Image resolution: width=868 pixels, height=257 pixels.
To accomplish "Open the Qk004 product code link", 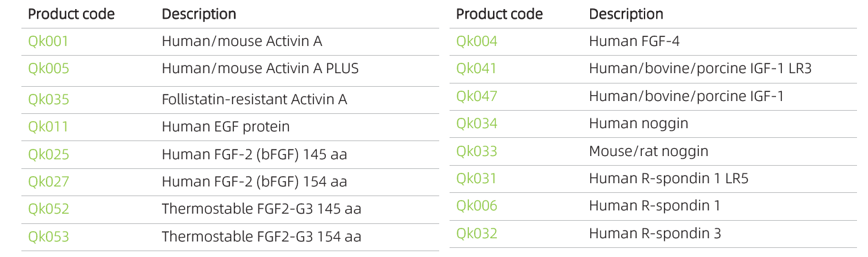I will (x=477, y=41).
